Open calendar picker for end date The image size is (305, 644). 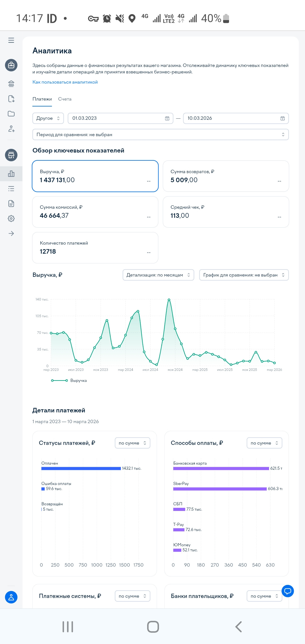282,118
